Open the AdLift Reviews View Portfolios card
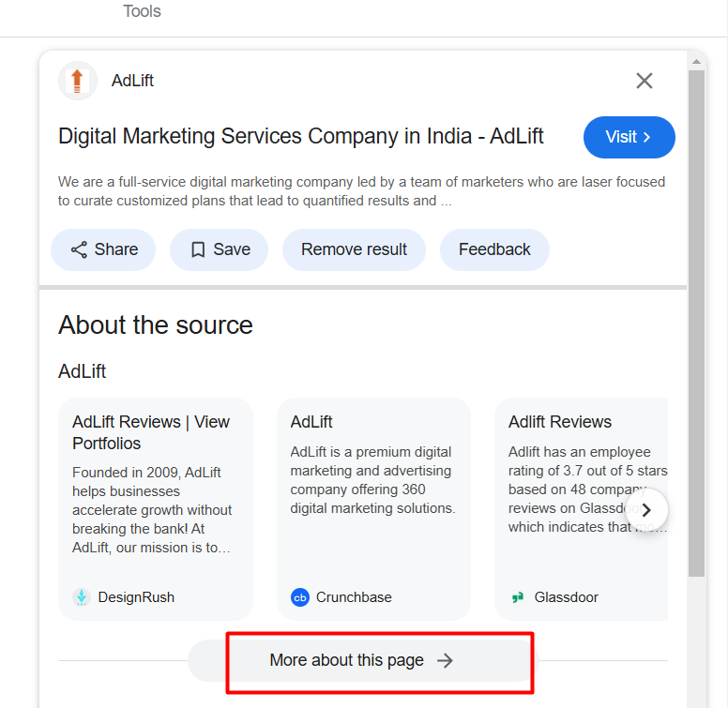The image size is (728, 708). tap(156, 509)
